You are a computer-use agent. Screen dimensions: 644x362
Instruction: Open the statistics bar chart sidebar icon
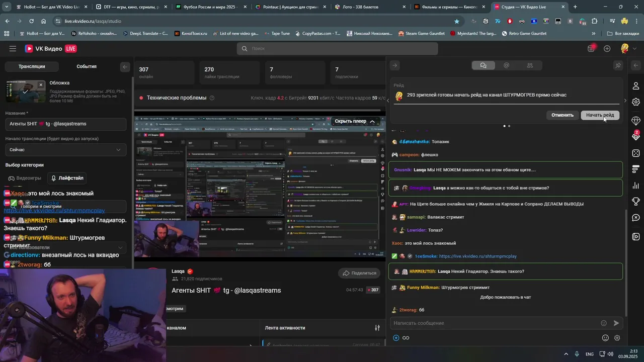coord(636,186)
